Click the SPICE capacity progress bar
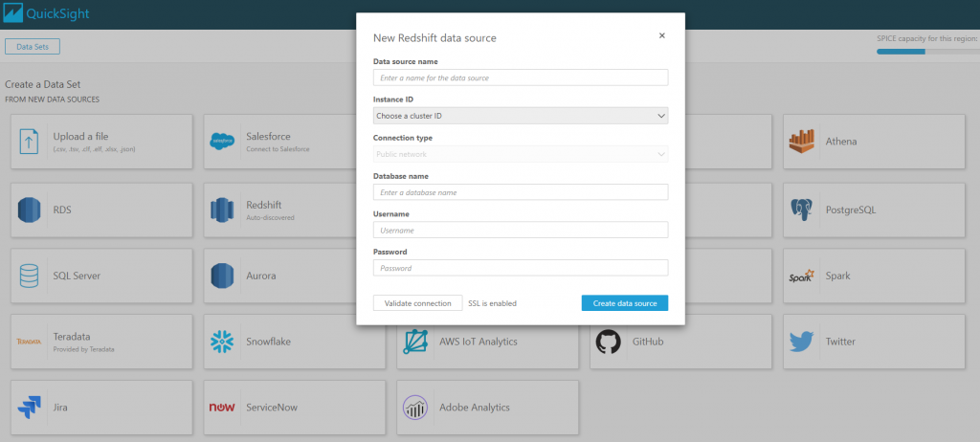 [928, 52]
